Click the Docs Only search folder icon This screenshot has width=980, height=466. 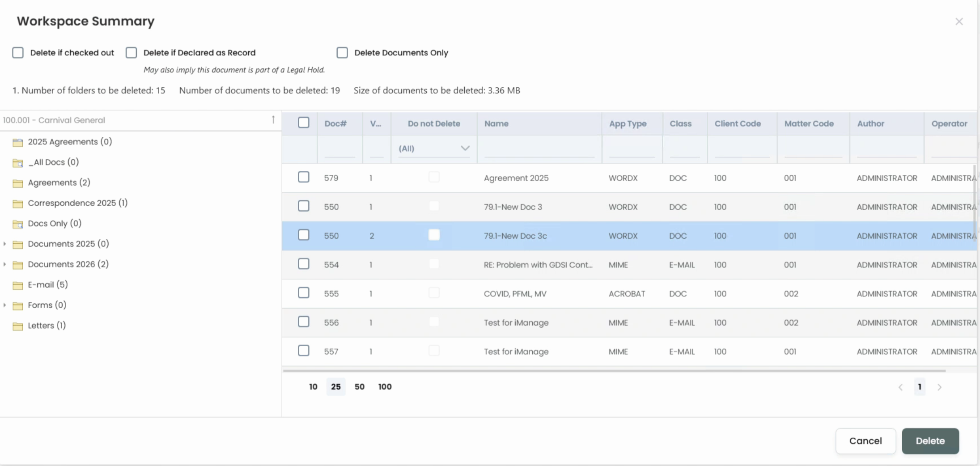[18, 225]
